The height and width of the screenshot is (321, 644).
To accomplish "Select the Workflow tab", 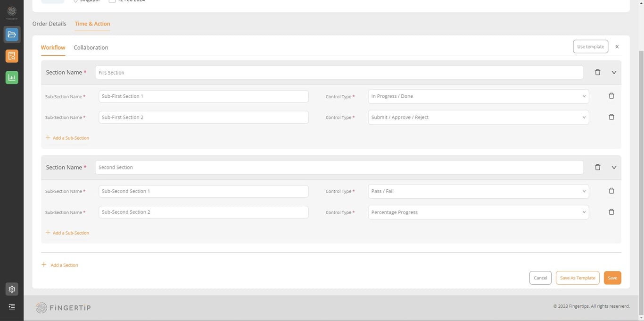I will pos(53,48).
